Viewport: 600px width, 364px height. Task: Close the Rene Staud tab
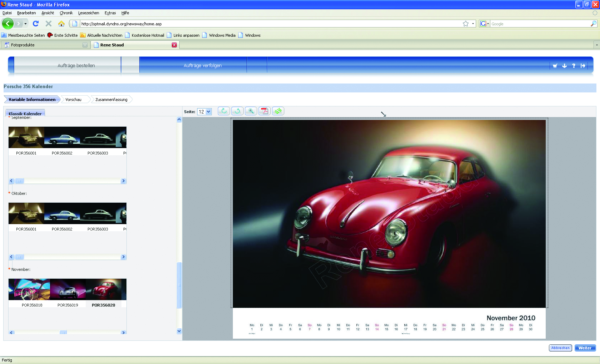coord(174,45)
